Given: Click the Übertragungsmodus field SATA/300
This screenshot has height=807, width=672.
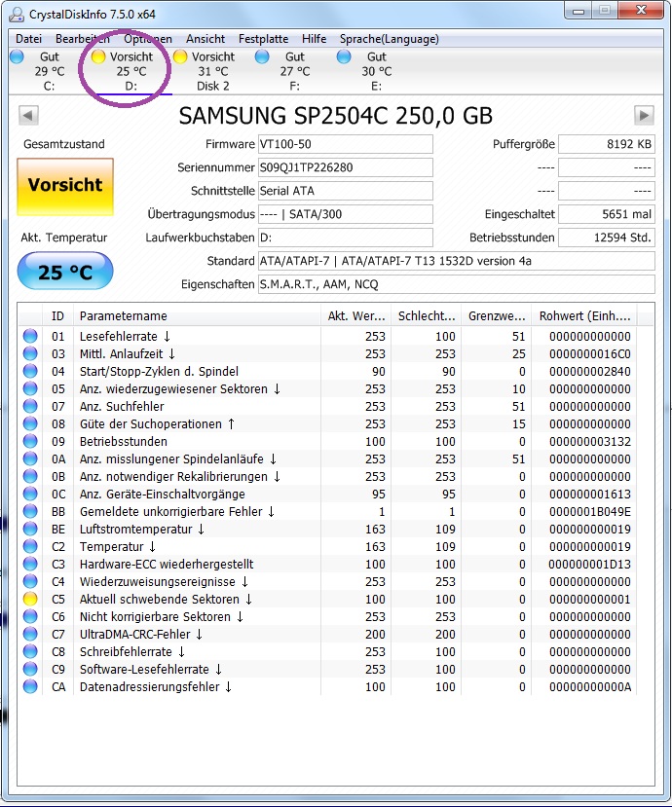Looking at the screenshot, I should [x=345, y=214].
